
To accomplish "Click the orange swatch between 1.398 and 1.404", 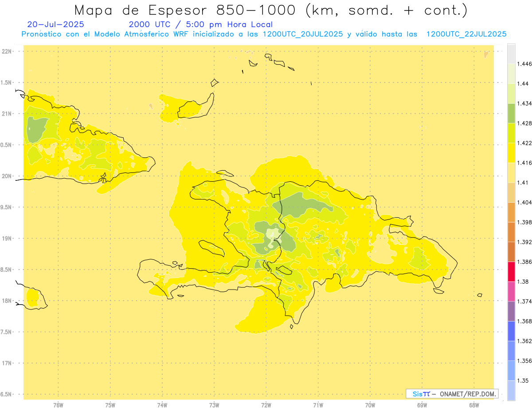I will point(511,212).
